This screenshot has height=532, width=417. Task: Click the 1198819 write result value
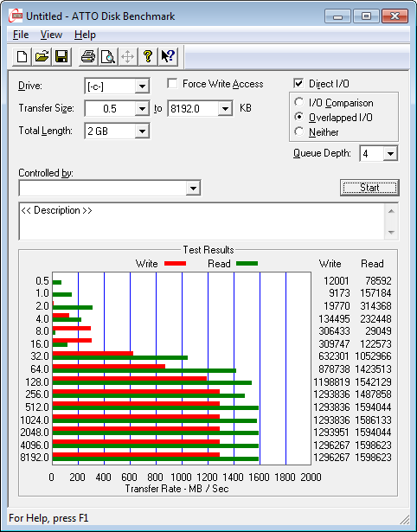(331, 382)
